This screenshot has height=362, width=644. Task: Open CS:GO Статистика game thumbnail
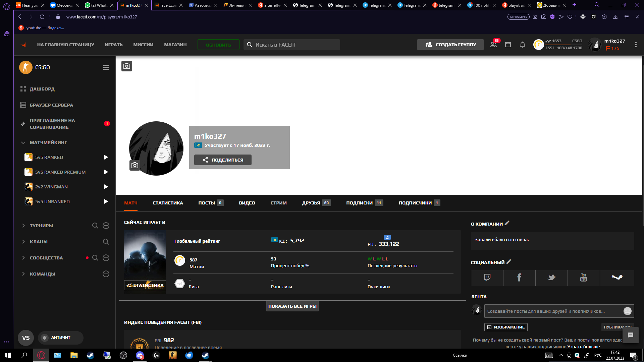pos(145,262)
